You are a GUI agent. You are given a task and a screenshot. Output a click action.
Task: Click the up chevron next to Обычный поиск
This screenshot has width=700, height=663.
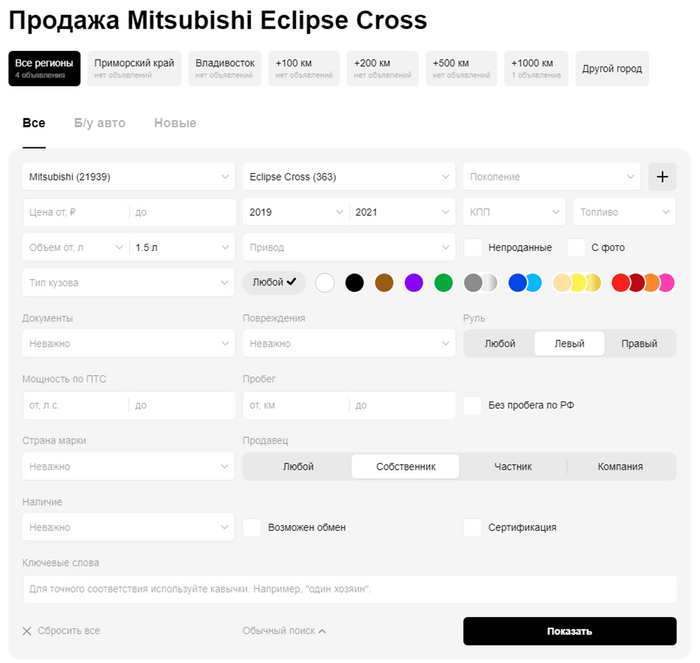tap(322, 631)
